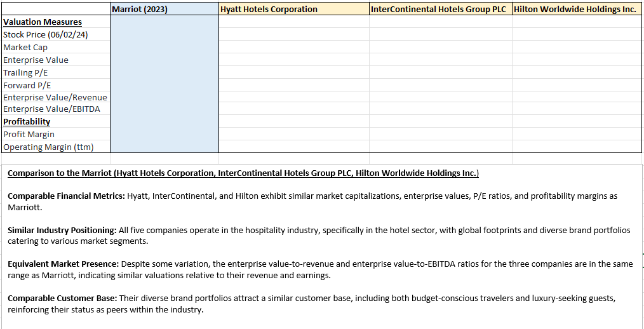The width and height of the screenshot is (644, 329).
Task: Click Hilton's empty Trailing P/E cell
Action: click(577, 72)
